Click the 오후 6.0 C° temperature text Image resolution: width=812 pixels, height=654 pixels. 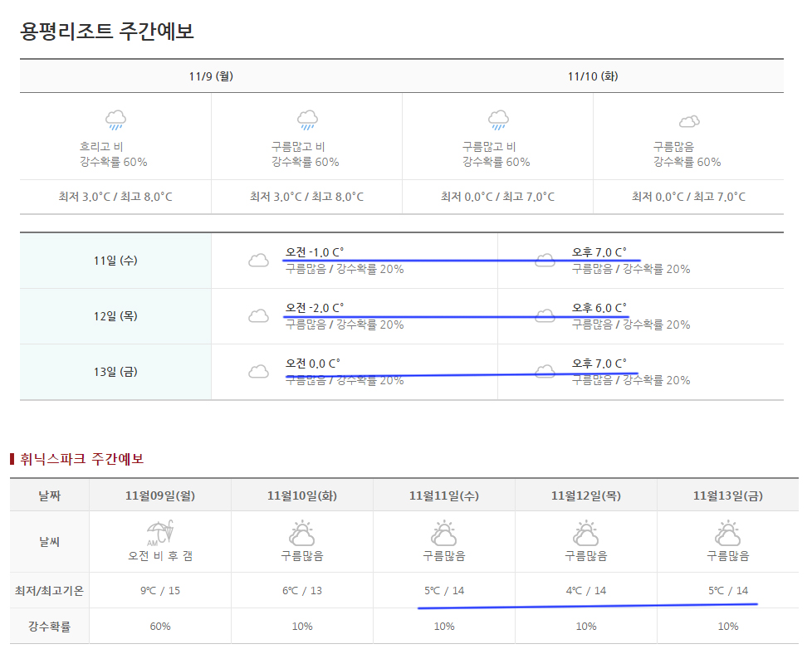(599, 308)
